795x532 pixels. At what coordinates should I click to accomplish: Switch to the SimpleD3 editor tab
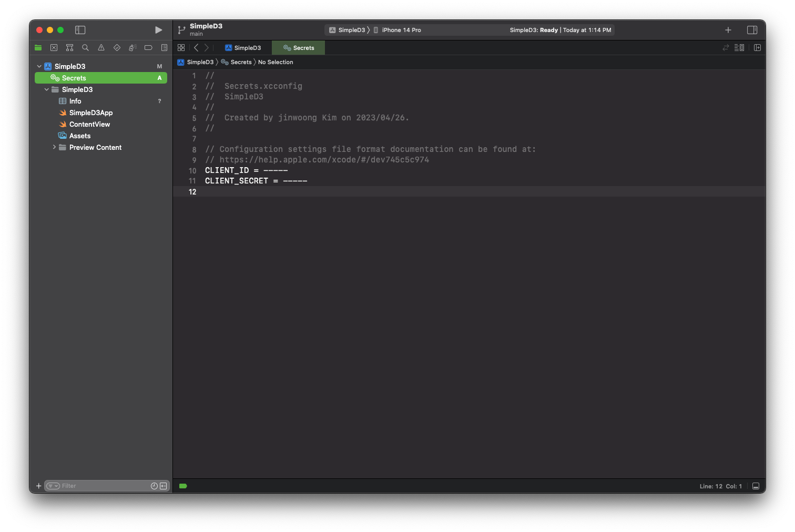[243, 48]
